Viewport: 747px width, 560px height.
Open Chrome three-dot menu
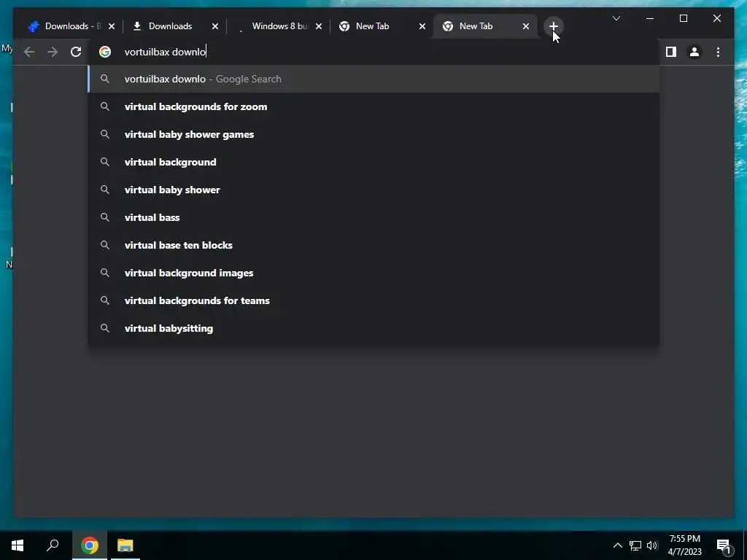pyautogui.click(x=718, y=52)
